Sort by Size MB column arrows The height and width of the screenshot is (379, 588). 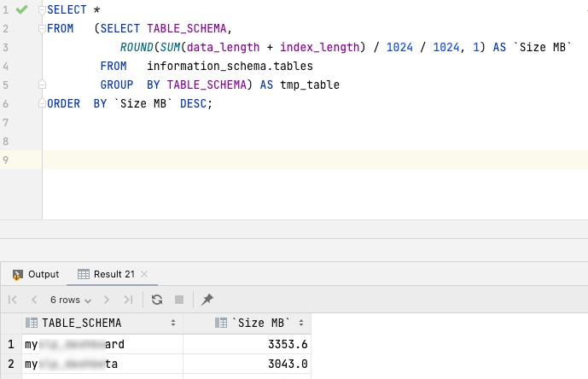tap(301, 324)
